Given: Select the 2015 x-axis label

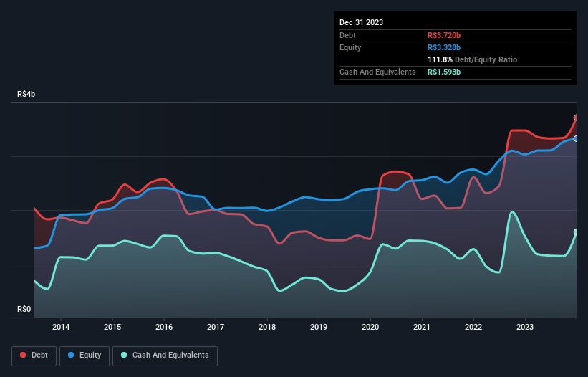Looking at the screenshot, I should [112, 327].
